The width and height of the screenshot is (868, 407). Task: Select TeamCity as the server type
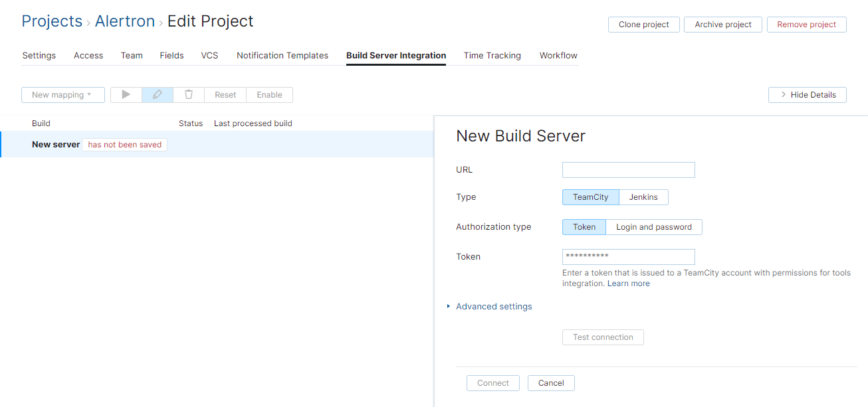point(590,197)
